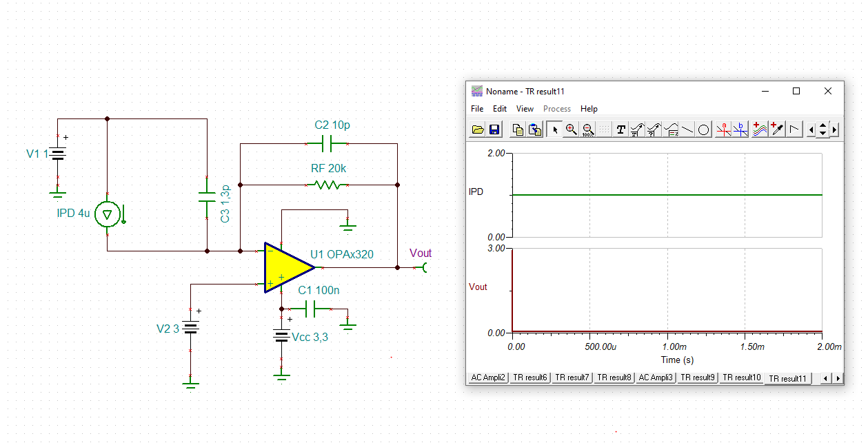Click the triangle flag icon
This screenshot has height=445, width=868.
point(794,130)
